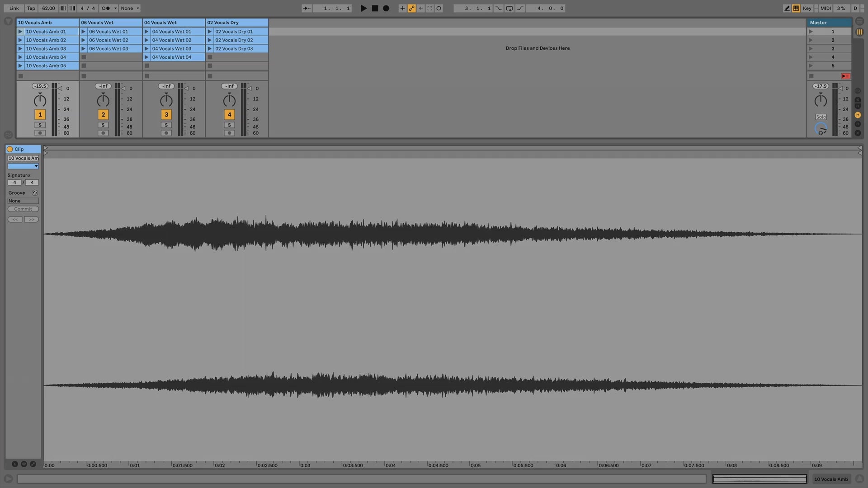Activate Draw Mode pencil
The width and height of the screenshot is (868, 488).
point(787,8)
